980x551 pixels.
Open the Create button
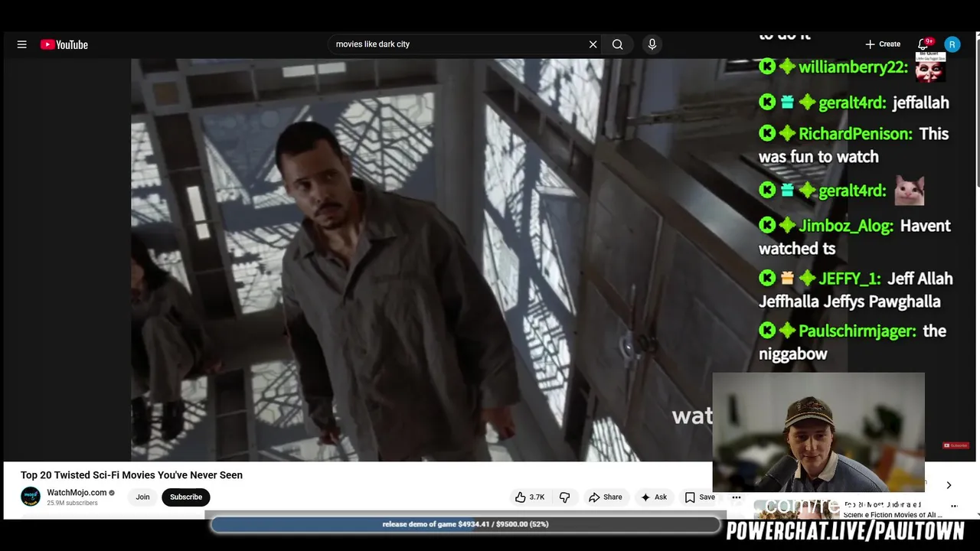pos(883,44)
